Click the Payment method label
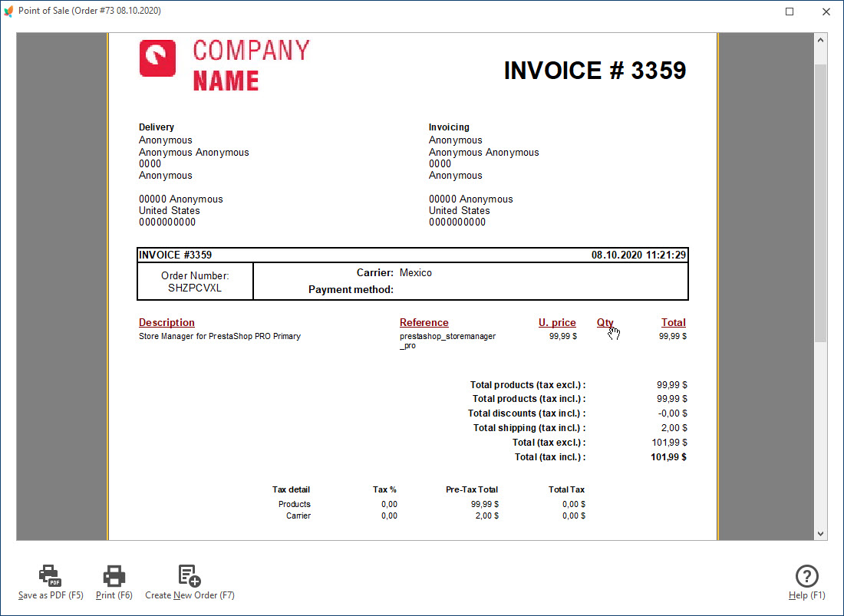The image size is (844, 616). pos(351,289)
